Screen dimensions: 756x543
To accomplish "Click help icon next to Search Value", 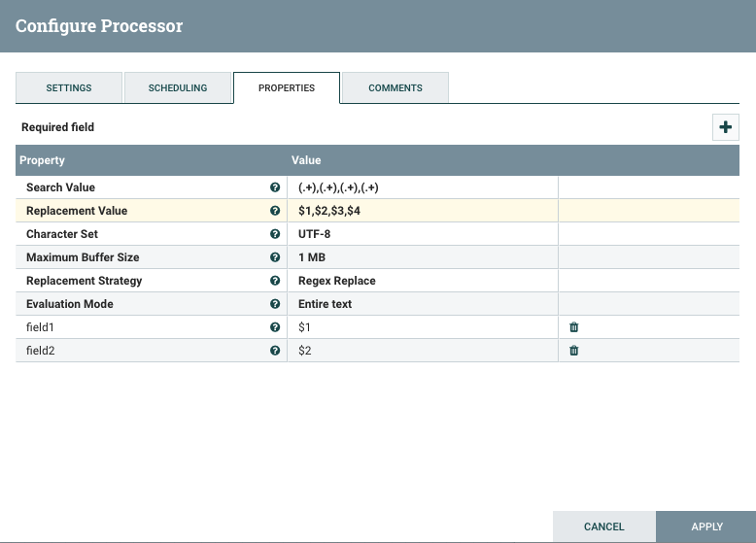I will 275,187.
